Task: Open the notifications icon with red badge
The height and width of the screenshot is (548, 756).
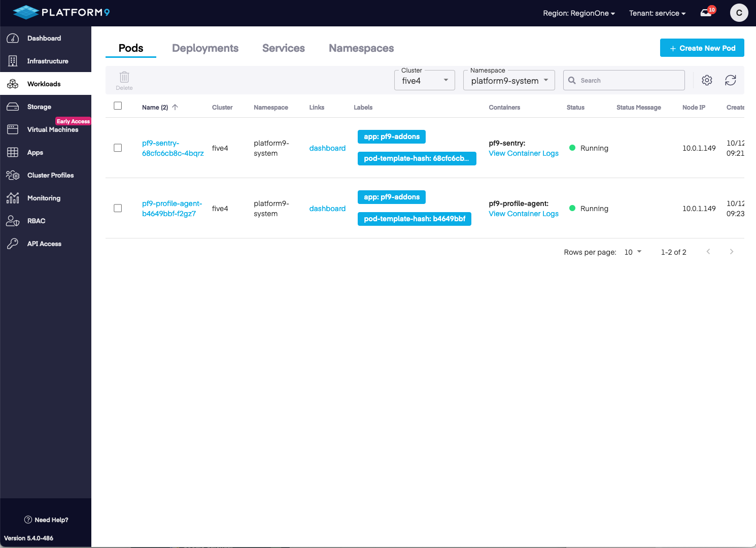Action: coord(706,13)
